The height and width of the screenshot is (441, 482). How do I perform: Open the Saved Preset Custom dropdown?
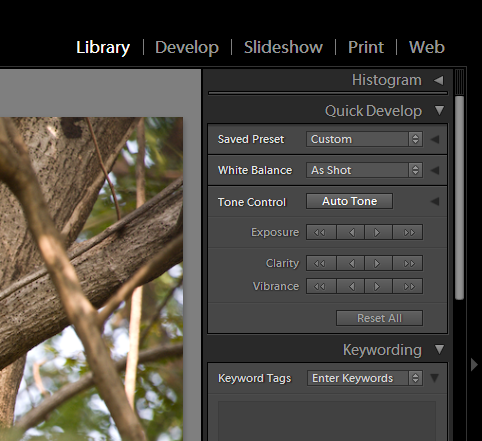pos(364,139)
